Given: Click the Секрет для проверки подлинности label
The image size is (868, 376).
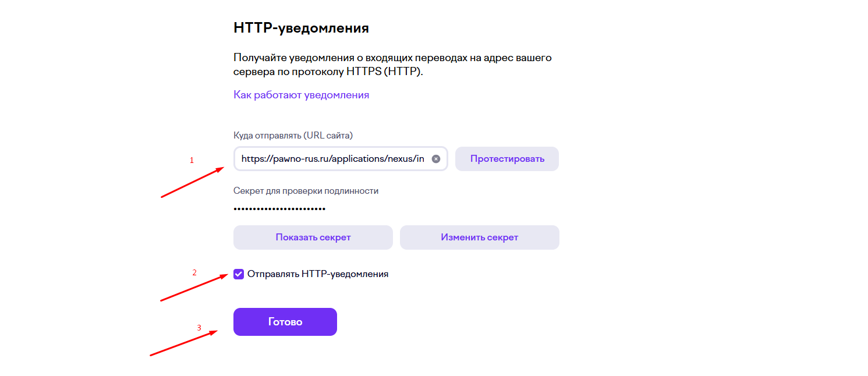Looking at the screenshot, I should click(x=306, y=191).
